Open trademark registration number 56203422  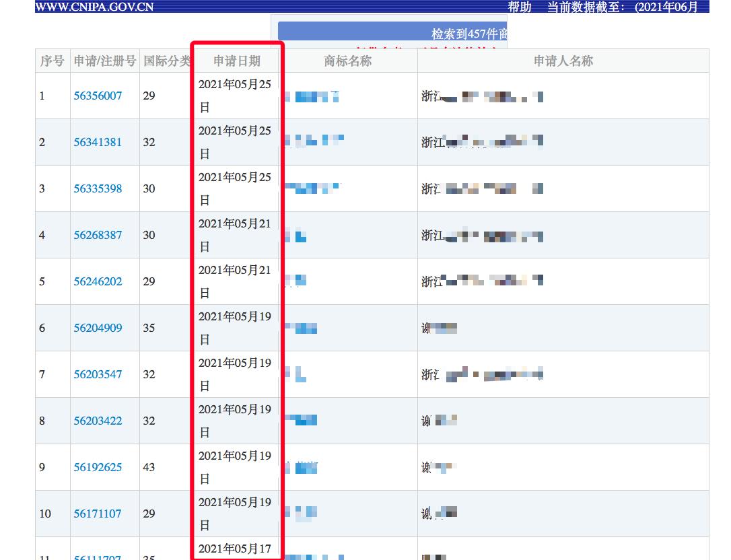coord(98,421)
